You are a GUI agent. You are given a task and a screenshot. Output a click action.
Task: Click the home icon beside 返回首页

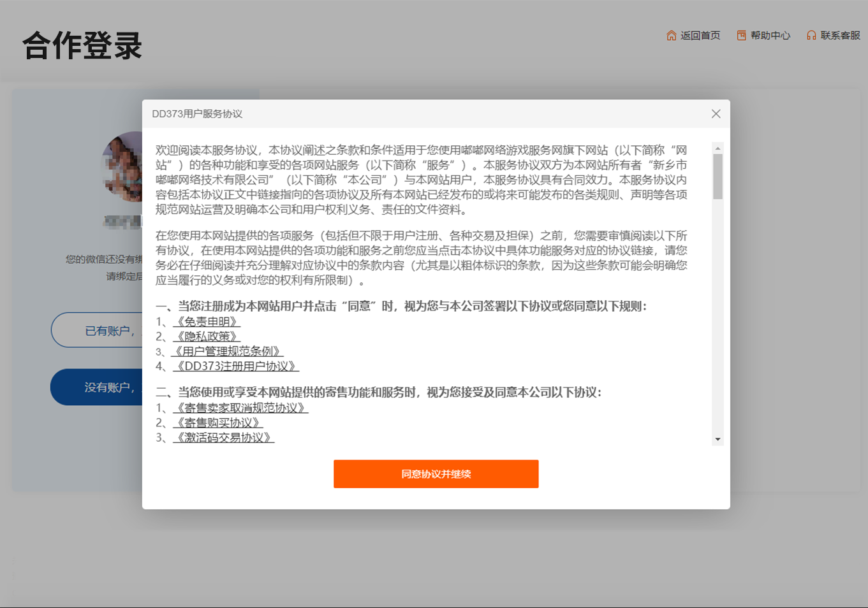click(x=671, y=36)
